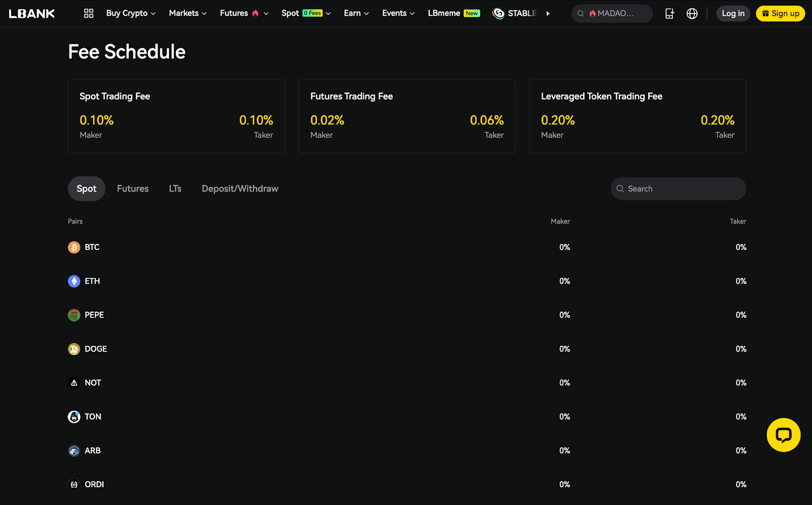Click the TON coin icon
The image size is (812, 505).
point(74,417)
